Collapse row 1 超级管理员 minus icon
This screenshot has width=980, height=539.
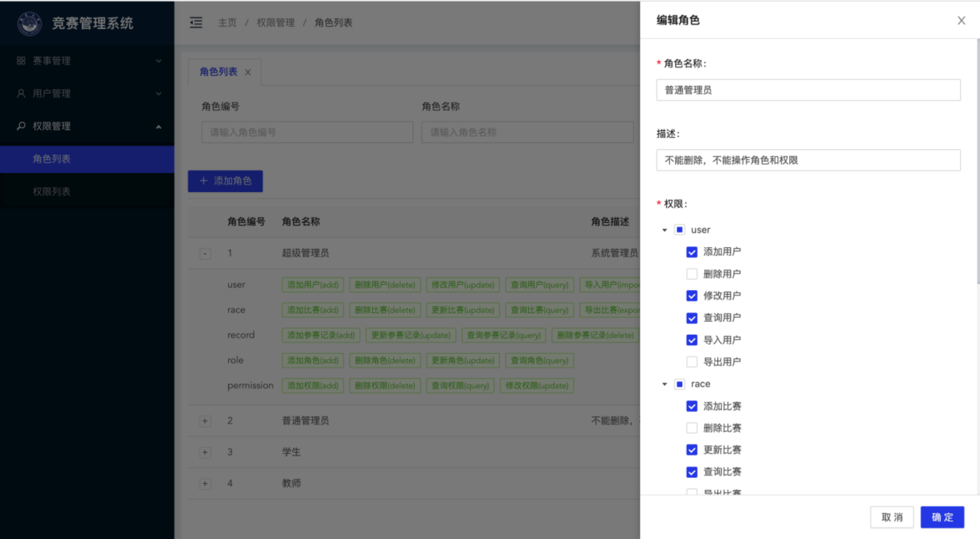tap(205, 253)
